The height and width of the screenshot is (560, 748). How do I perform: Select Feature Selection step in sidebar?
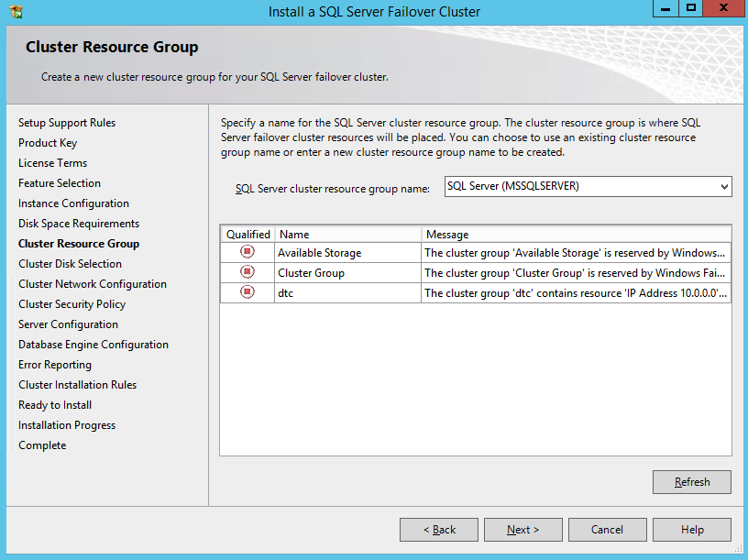(x=60, y=183)
